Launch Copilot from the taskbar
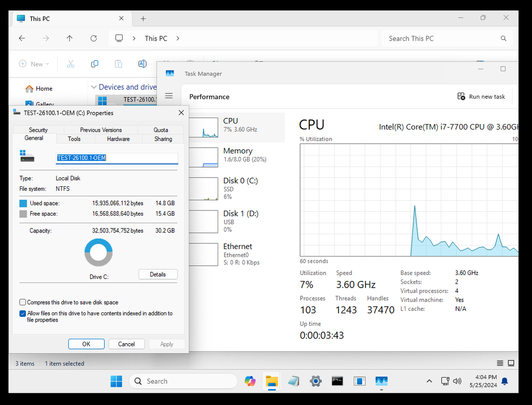 pyautogui.click(x=250, y=381)
